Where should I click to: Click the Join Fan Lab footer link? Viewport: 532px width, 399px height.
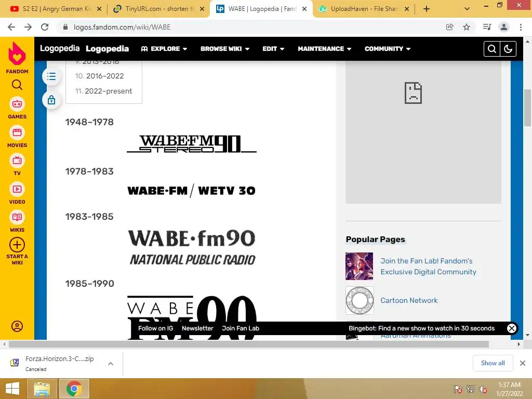coord(241,328)
